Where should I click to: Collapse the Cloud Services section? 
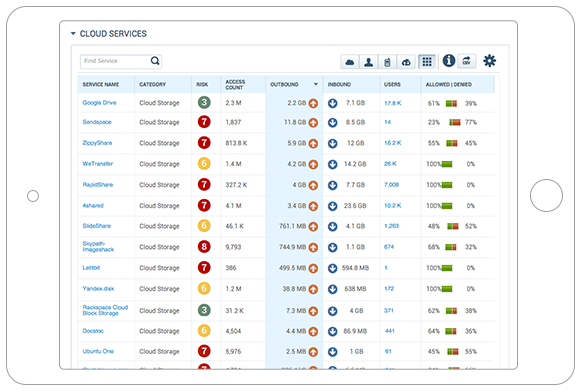[x=73, y=34]
